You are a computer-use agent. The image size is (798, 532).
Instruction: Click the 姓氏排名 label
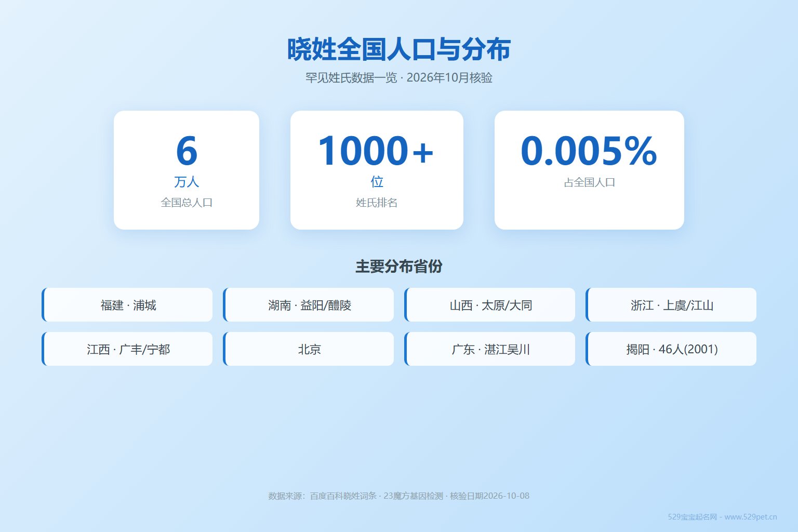(x=377, y=203)
